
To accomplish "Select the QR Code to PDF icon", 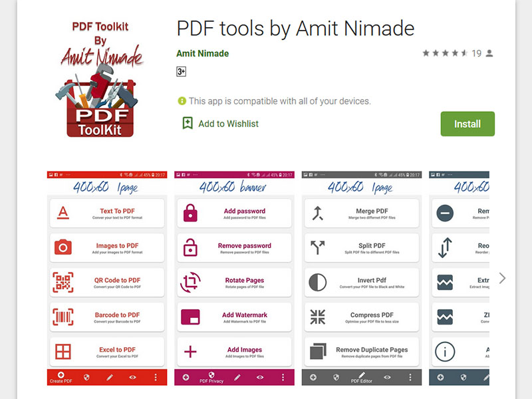I will (x=63, y=282).
